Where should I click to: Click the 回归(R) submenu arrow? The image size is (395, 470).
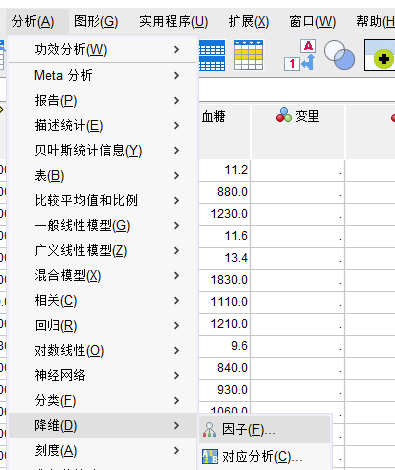click(177, 326)
